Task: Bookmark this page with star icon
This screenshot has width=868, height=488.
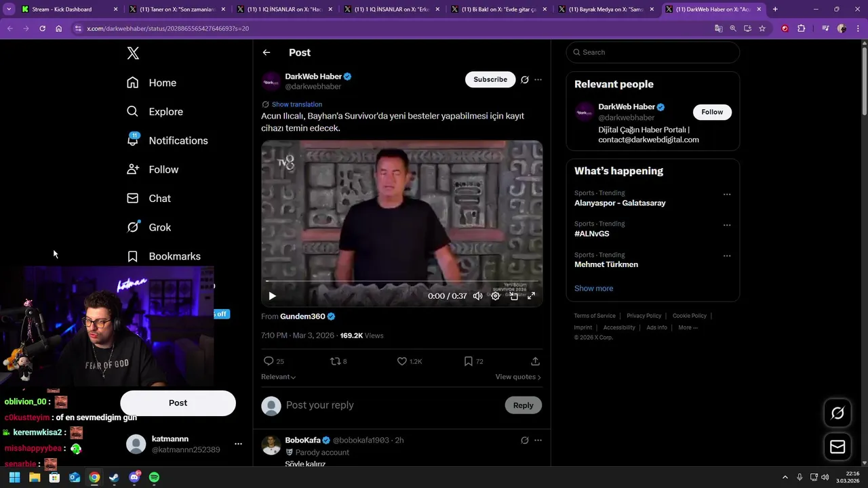Action: coord(762,28)
